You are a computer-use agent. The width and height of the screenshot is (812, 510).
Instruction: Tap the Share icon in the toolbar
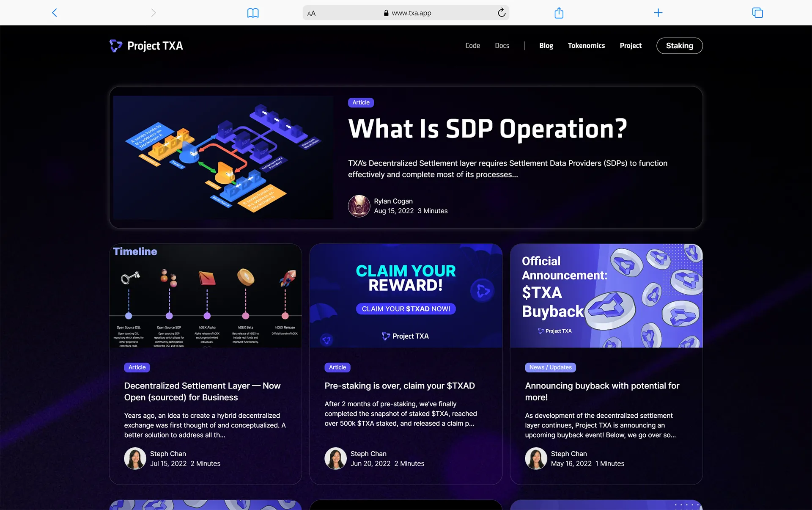pos(559,13)
